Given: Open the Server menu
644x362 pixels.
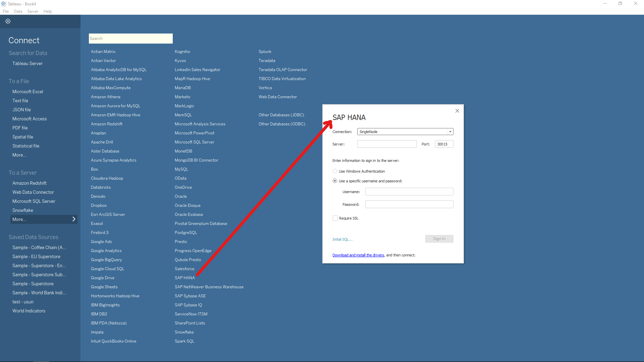Looking at the screenshot, I should [x=33, y=11].
